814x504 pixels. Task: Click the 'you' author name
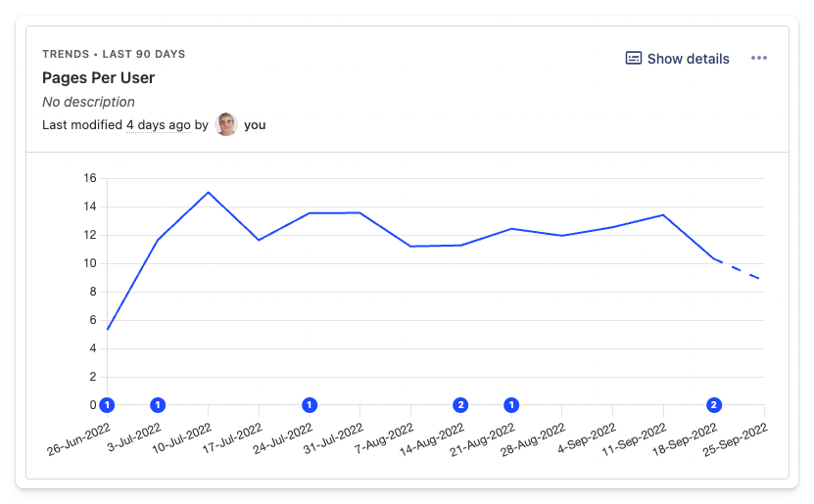(255, 125)
